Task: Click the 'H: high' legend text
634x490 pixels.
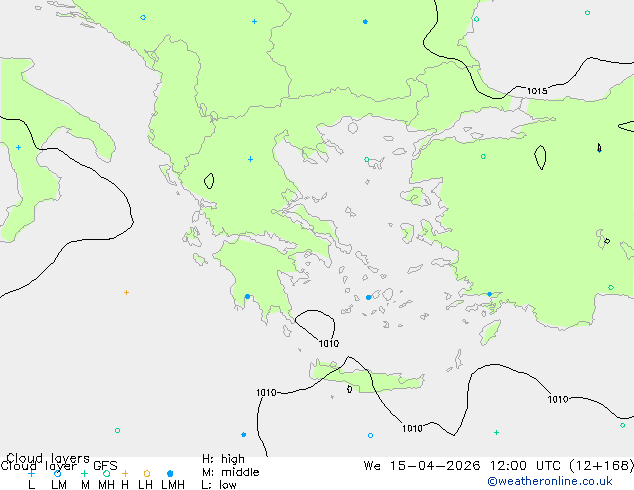Action: point(223,459)
